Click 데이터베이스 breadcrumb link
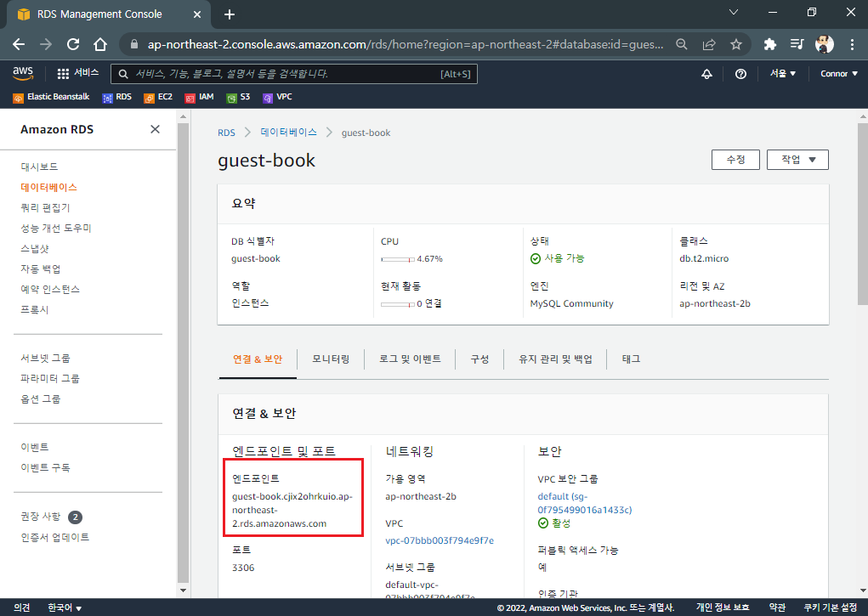The width and height of the screenshot is (868, 616). tap(288, 133)
